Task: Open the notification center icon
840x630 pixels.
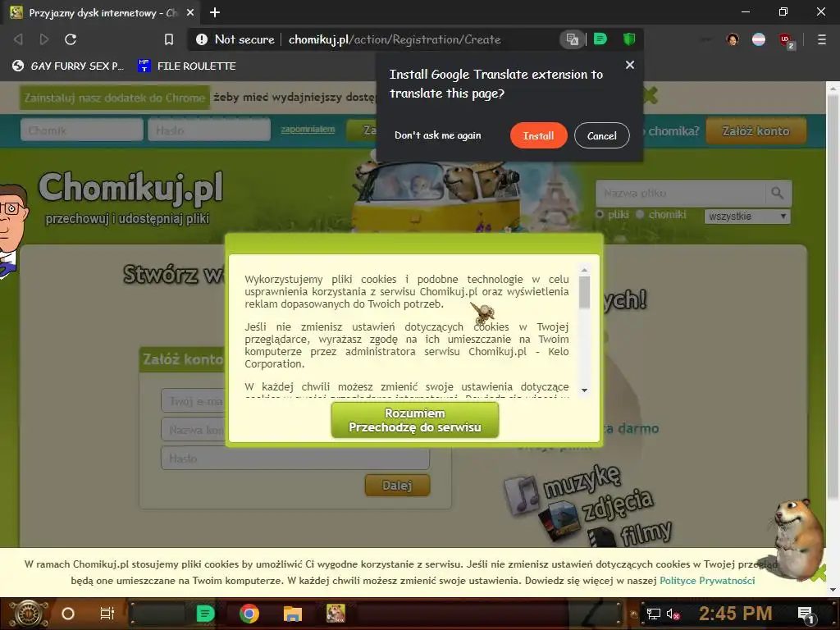Action: [806, 614]
